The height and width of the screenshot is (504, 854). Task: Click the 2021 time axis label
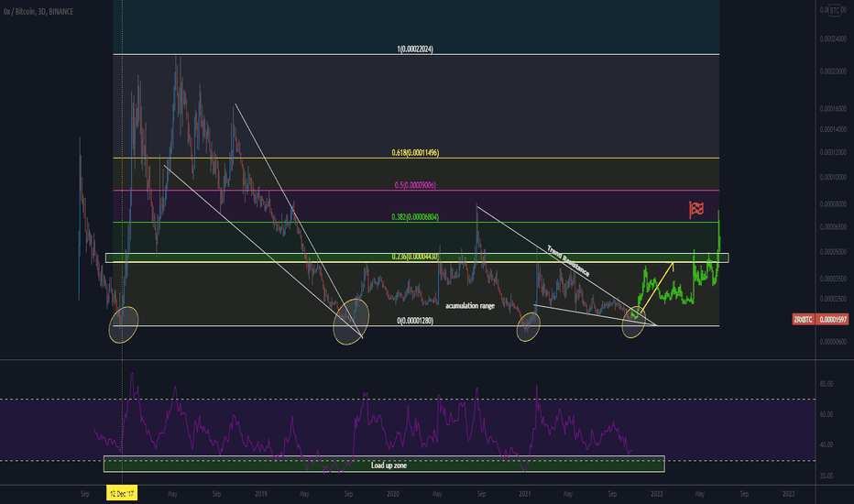pos(524,494)
